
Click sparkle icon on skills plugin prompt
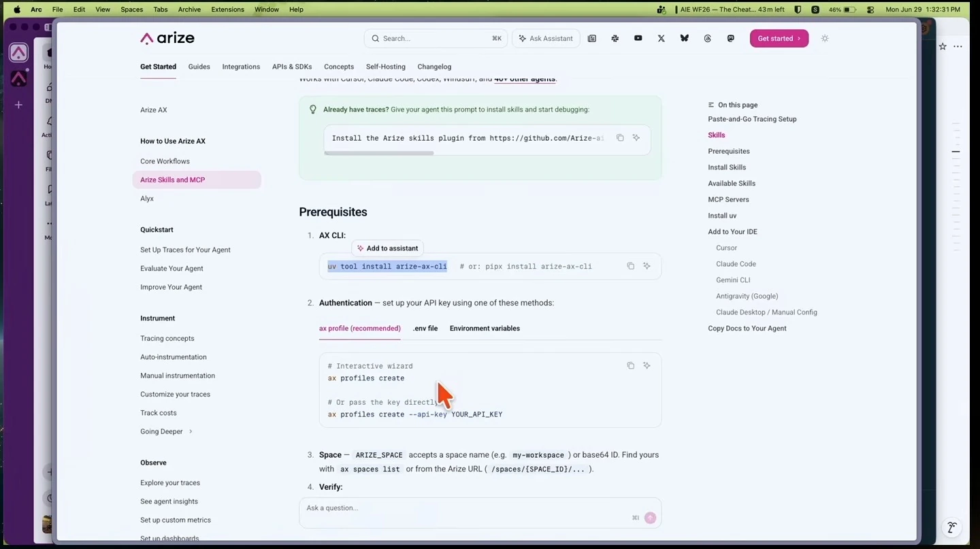[x=636, y=137]
